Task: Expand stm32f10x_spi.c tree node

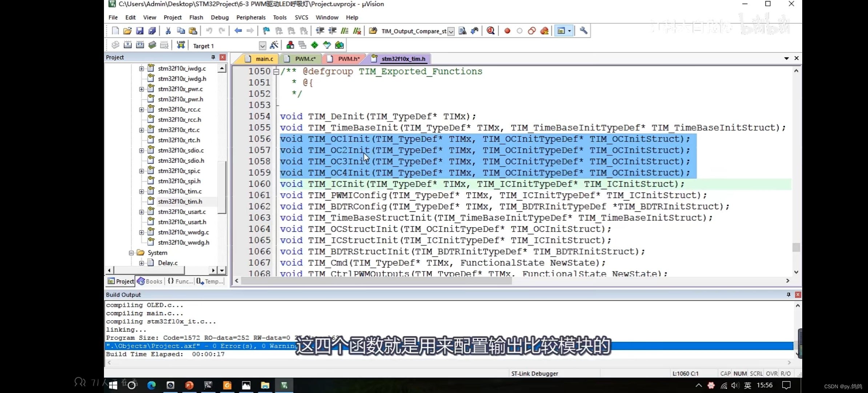Action: point(142,171)
